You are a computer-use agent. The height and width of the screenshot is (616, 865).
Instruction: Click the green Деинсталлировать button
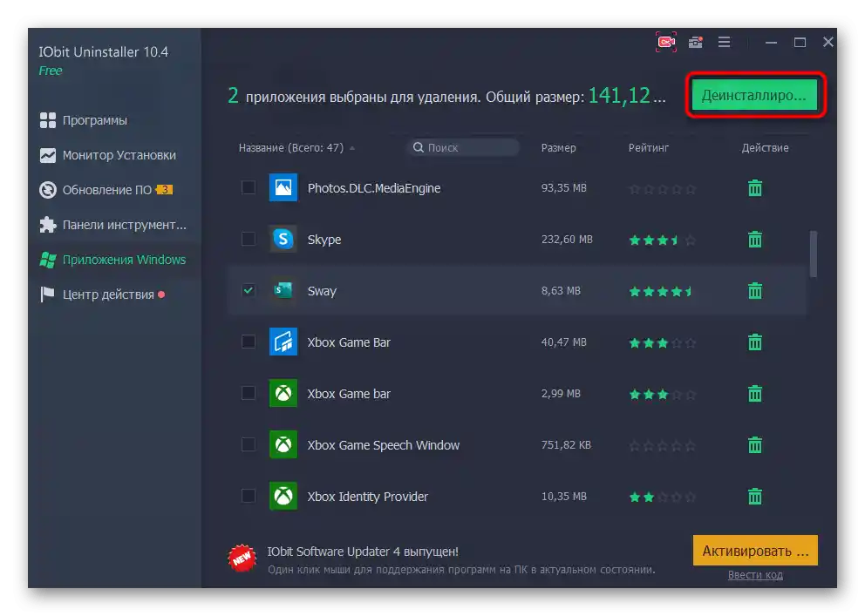[x=754, y=95]
